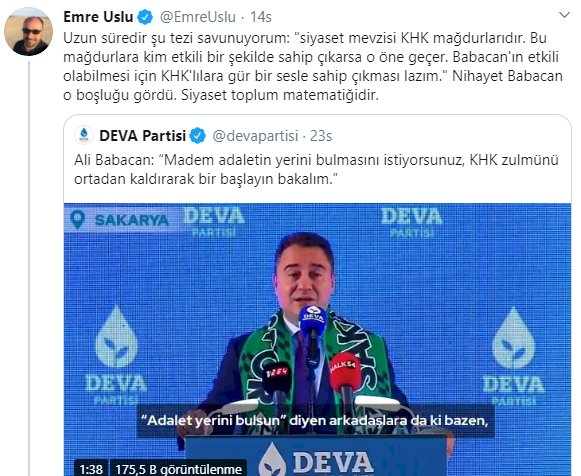Expand the tweet options chevron menu
This screenshot has height=476, width=581.
(564, 15)
